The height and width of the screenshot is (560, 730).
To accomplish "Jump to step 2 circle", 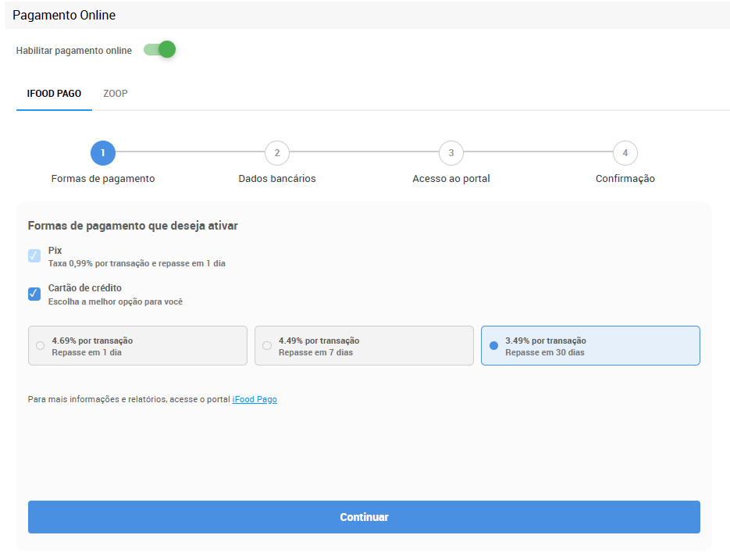I will 277,153.
